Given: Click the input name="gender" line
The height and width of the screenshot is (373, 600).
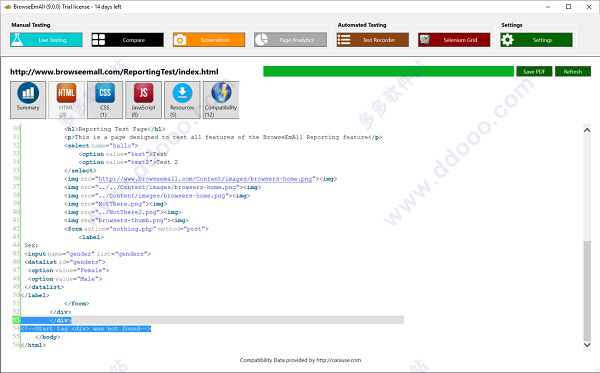Looking at the screenshot, I should point(88,254).
